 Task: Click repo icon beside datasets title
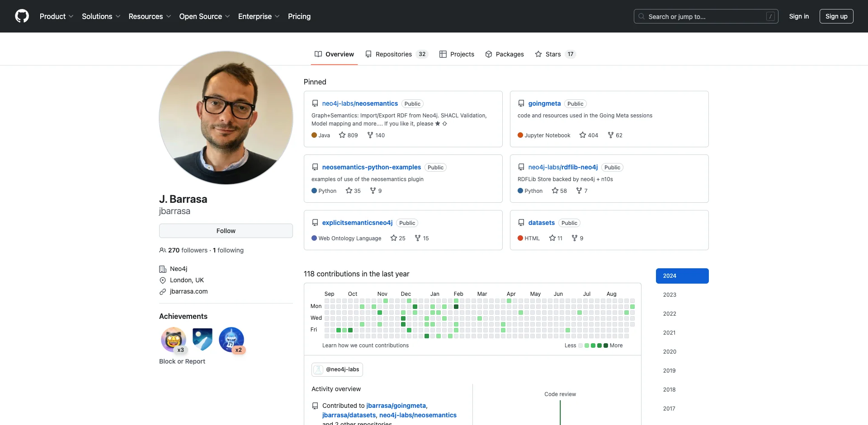coord(521,223)
